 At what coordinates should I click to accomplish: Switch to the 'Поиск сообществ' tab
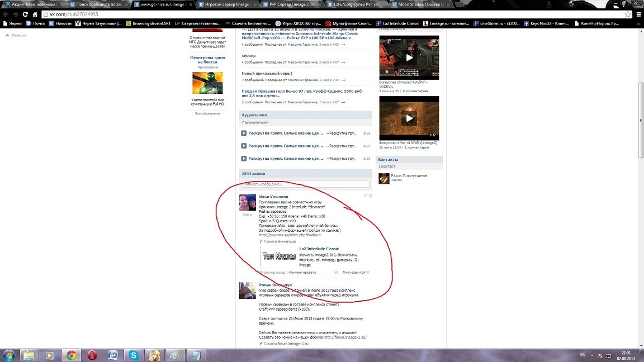98,4
